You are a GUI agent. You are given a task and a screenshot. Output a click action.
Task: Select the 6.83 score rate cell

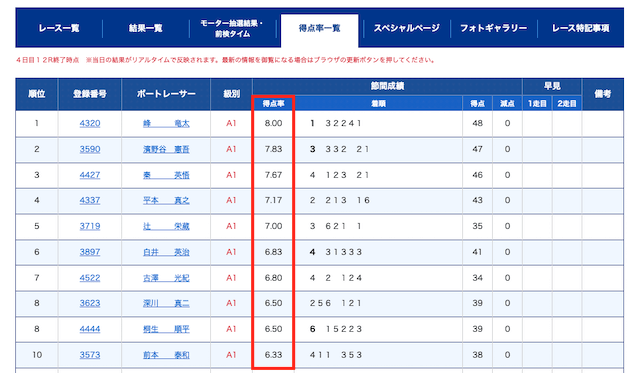click(x=273, y=252)
